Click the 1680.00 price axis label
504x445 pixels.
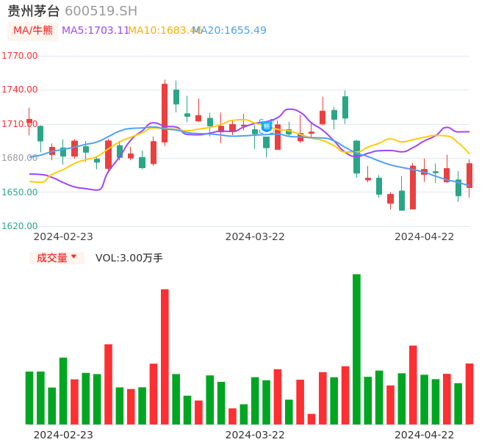pos(19,158)
